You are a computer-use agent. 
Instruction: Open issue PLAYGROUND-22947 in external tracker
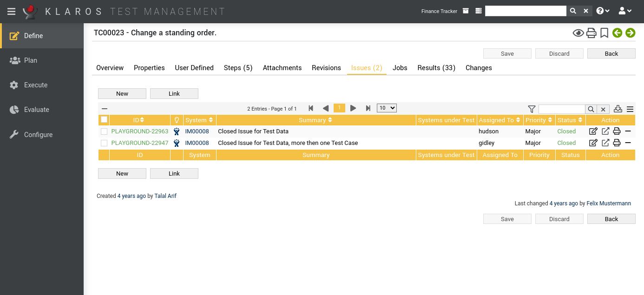[x=605, y=143]
